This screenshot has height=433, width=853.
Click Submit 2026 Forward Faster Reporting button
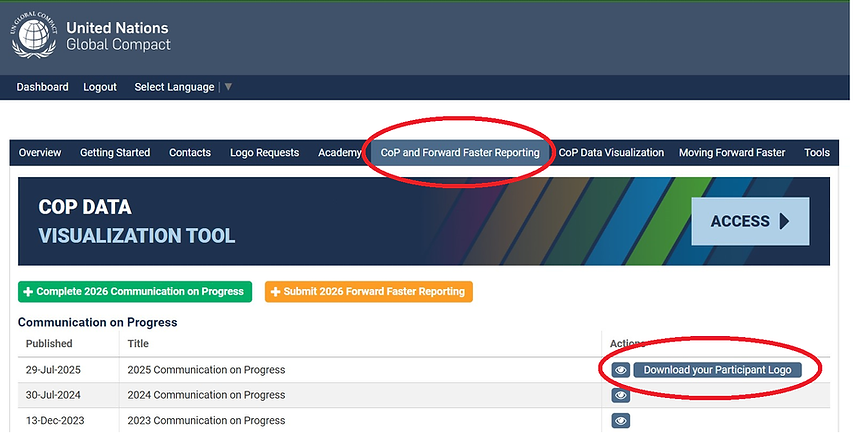coord(369,292)
